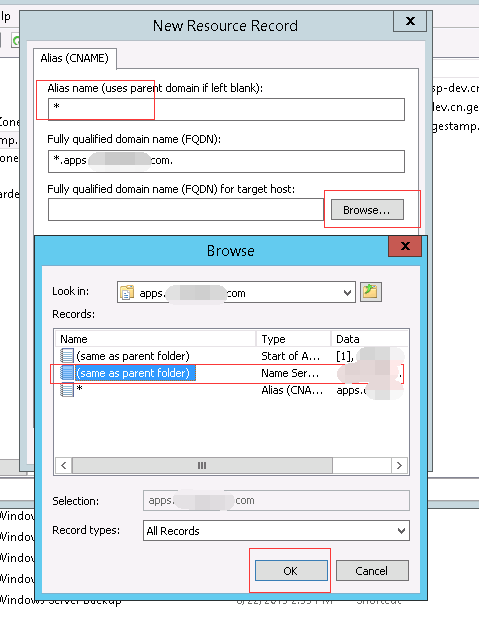Click the Alias (CNA... type cell
This screenshot has height=642, width=479.
[x=292, y=390]
